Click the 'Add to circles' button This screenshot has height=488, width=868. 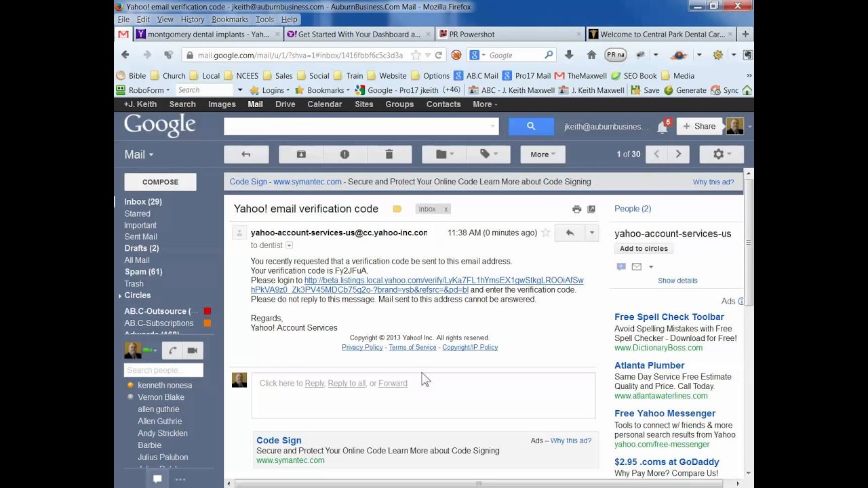point(643,248)
